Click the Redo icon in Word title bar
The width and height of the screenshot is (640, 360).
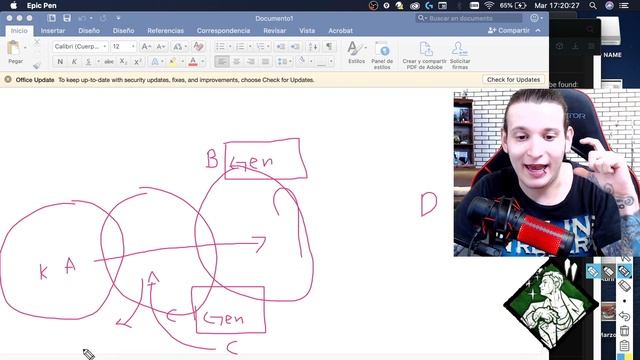point(103,18)
